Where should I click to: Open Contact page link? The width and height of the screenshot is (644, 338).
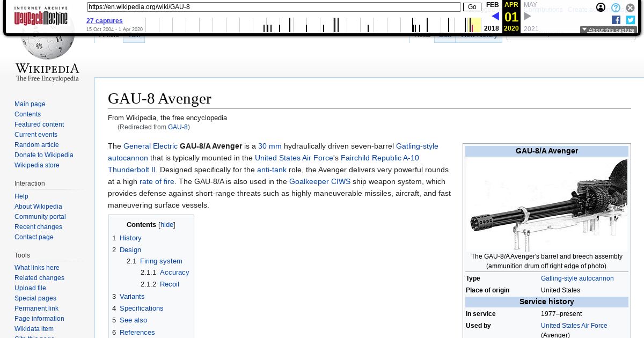34,237
